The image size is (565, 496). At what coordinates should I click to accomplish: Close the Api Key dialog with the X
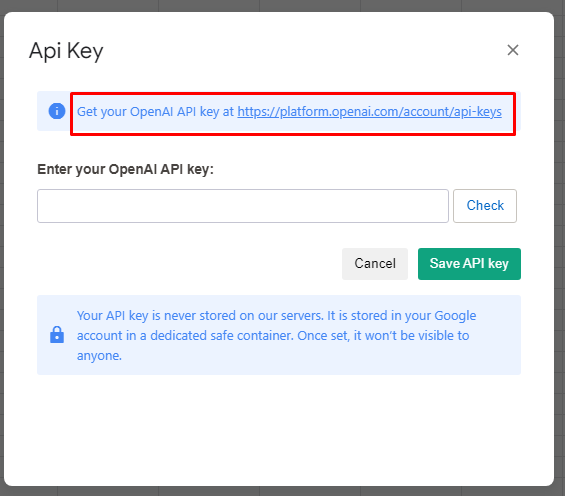(x=513, y=50)
